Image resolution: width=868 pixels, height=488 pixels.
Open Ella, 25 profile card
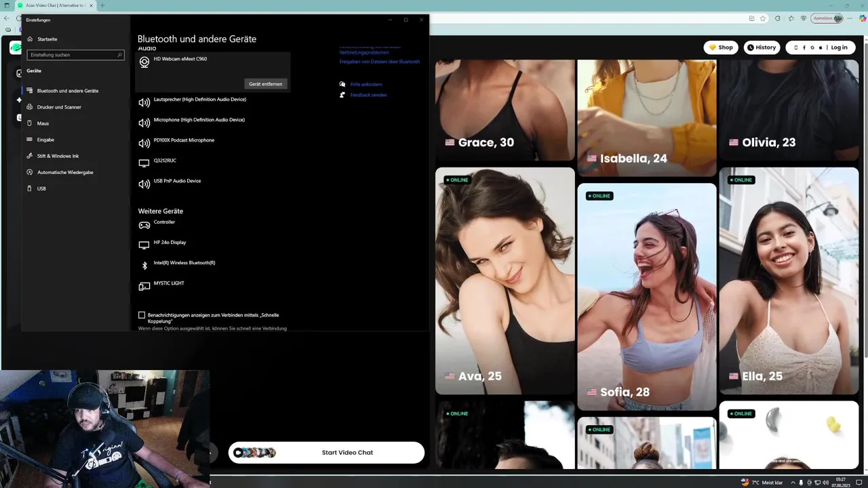(x=789, y=281)
